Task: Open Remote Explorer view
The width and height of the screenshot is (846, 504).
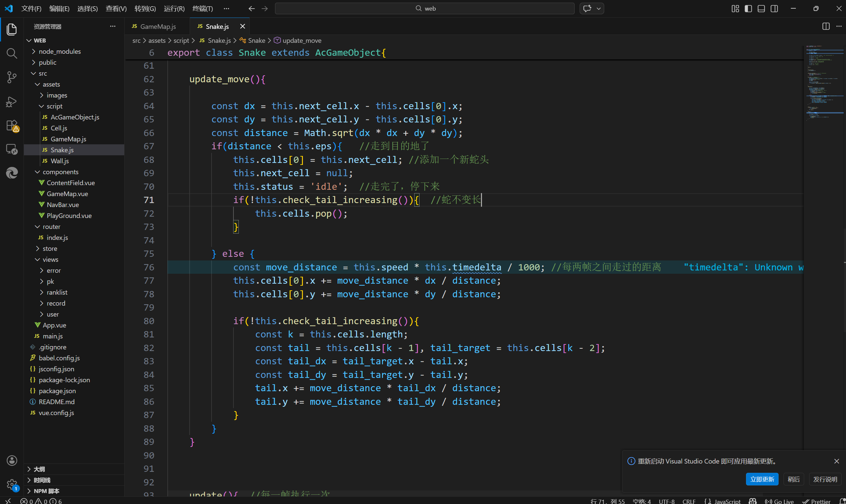Action: click(12, 149)
